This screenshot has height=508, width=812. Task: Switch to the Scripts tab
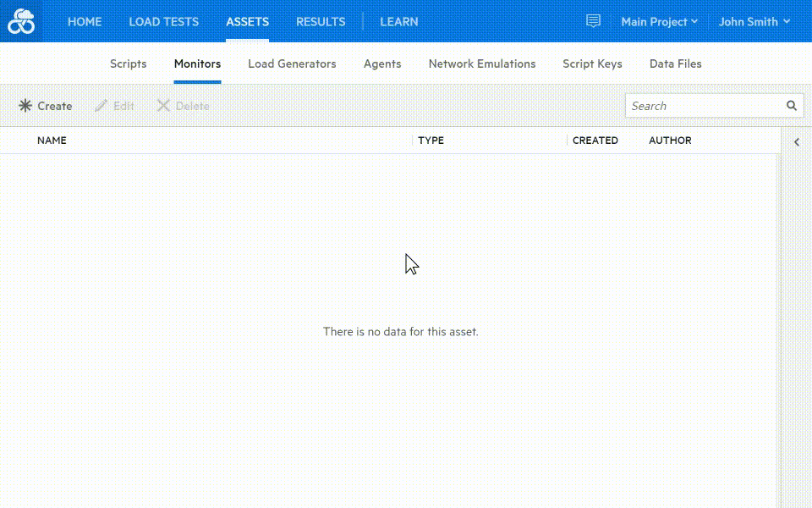[129, 64]
